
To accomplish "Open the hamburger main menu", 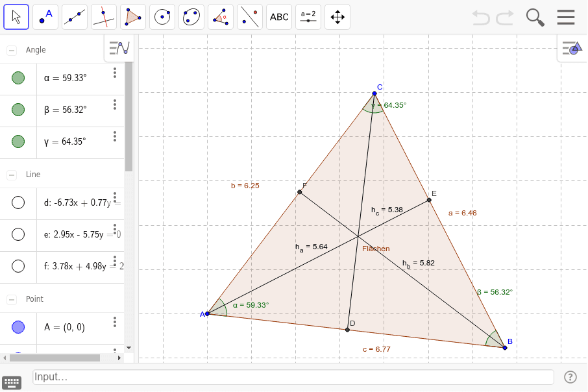I will [x=566, y=18].
